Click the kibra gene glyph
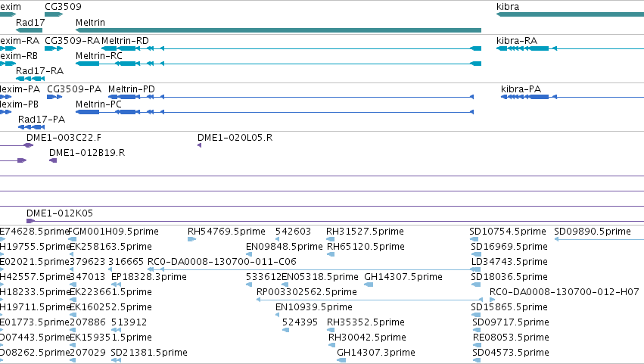Viewport: 644px width, 364px height. coord(570,14)
